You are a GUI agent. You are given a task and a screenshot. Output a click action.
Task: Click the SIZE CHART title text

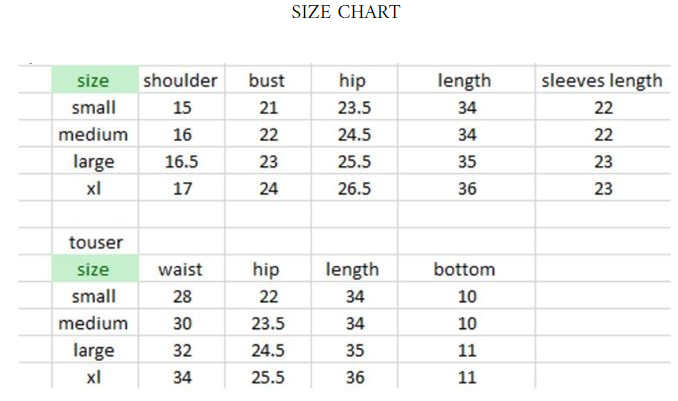pos(345,12)
